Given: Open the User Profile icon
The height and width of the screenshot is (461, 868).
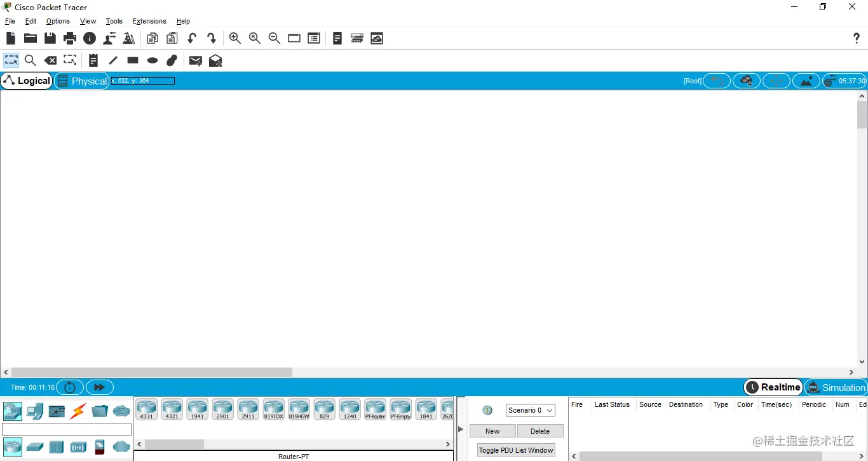Looking at the screenshot, I should (109, 38).
